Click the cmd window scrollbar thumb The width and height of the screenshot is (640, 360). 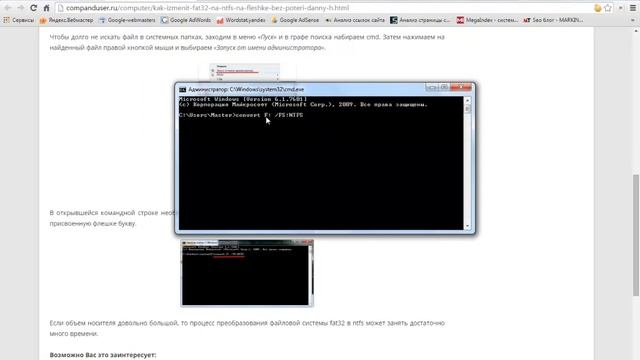tap(467, 109)
